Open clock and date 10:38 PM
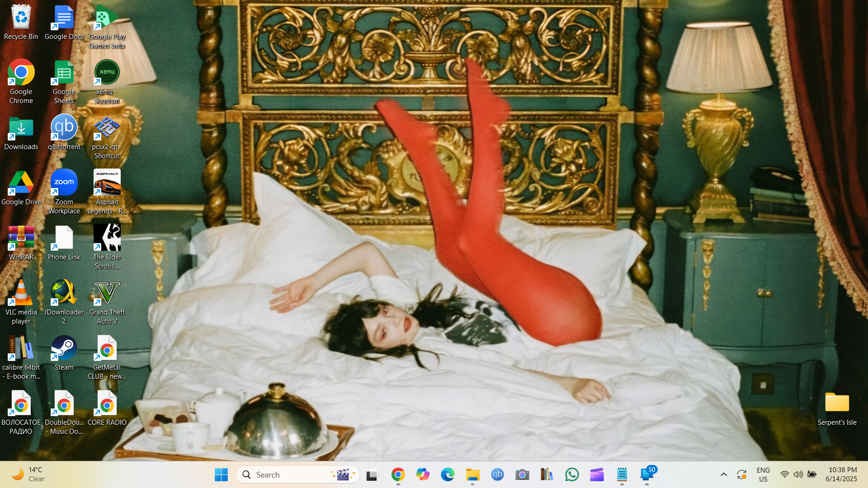Viewport: 868px width, 488px height. coord(841,475)
